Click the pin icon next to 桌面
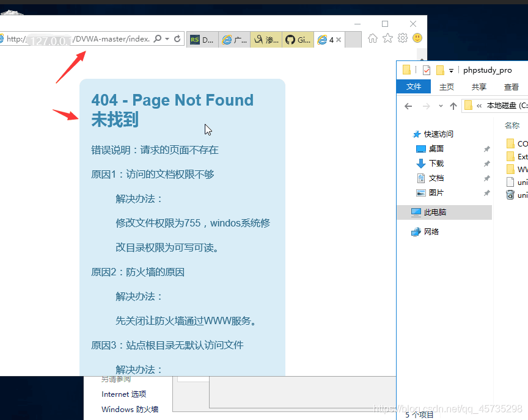The width and height of the screenshot is (528, 420). tap(487, 149)
